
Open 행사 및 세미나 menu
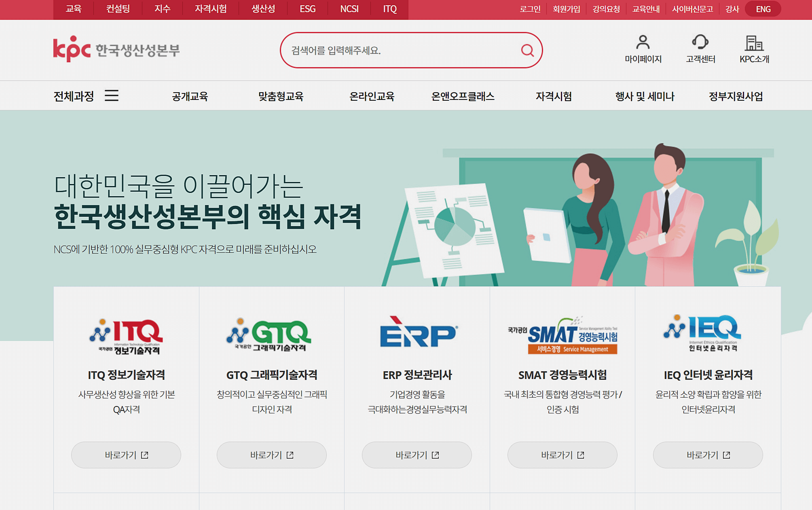pyautogui.click(x=644, y=96)
